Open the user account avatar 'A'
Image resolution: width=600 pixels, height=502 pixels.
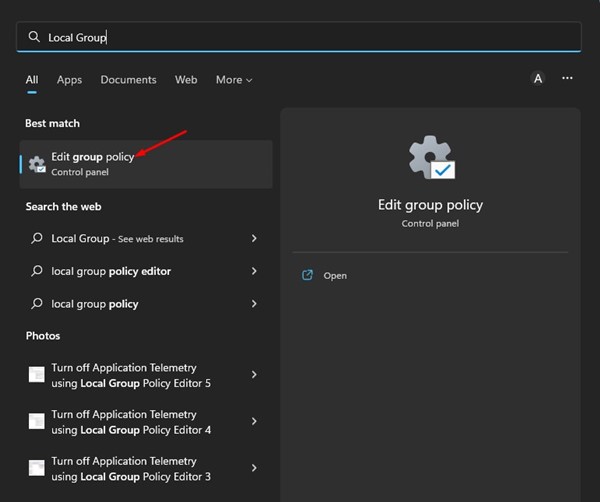[537, 79]
